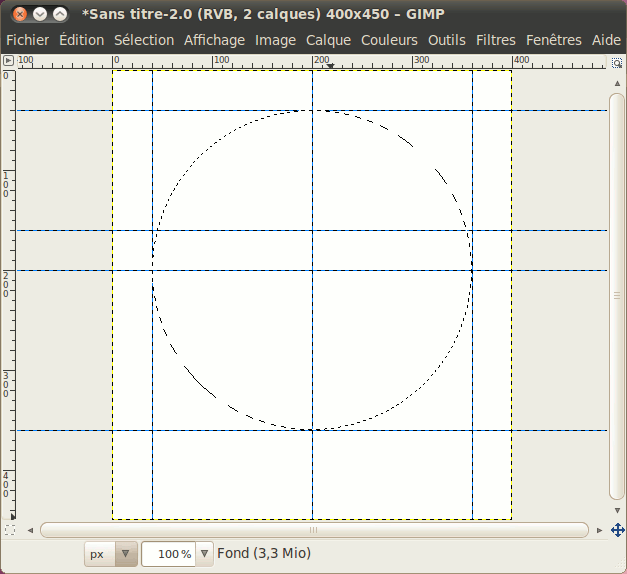This screenshot has height=574, width=627.
Task: Maximize the GIMP image window
Action: [60, 14]
